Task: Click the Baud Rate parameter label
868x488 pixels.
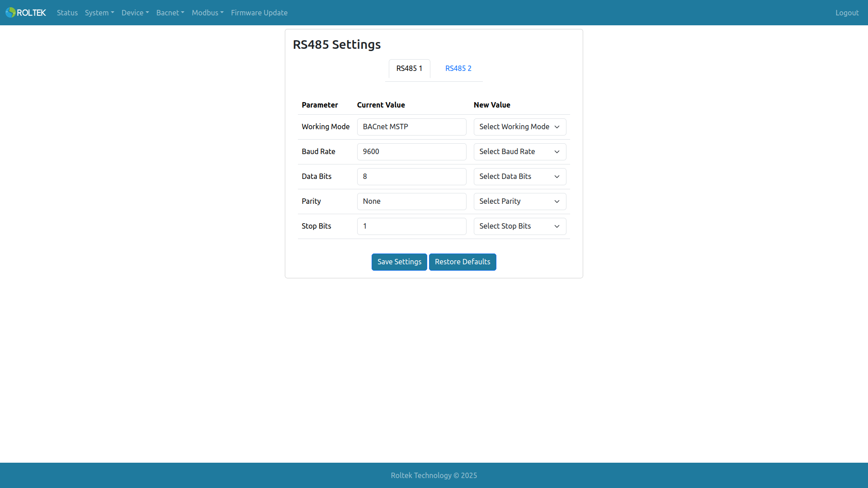Action: click(318, 151)
